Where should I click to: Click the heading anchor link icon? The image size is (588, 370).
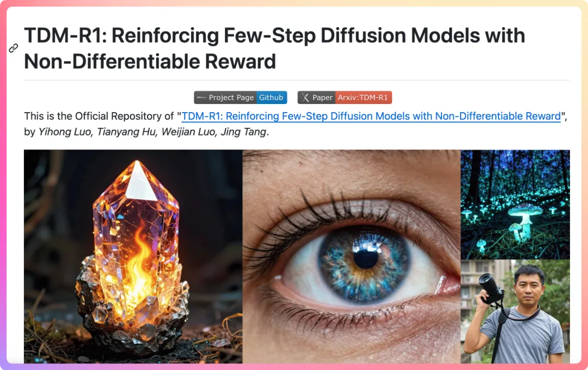click(x=14, y=48)
